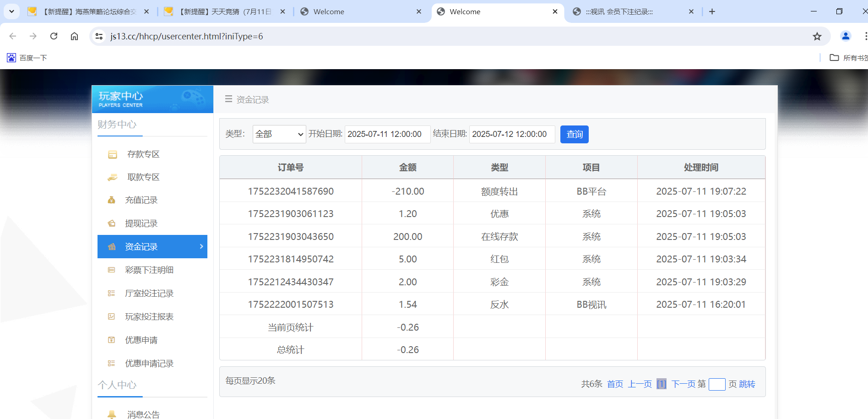
Task: Select the 优惠申请 promotion application icon
Action: click(112, 340)
